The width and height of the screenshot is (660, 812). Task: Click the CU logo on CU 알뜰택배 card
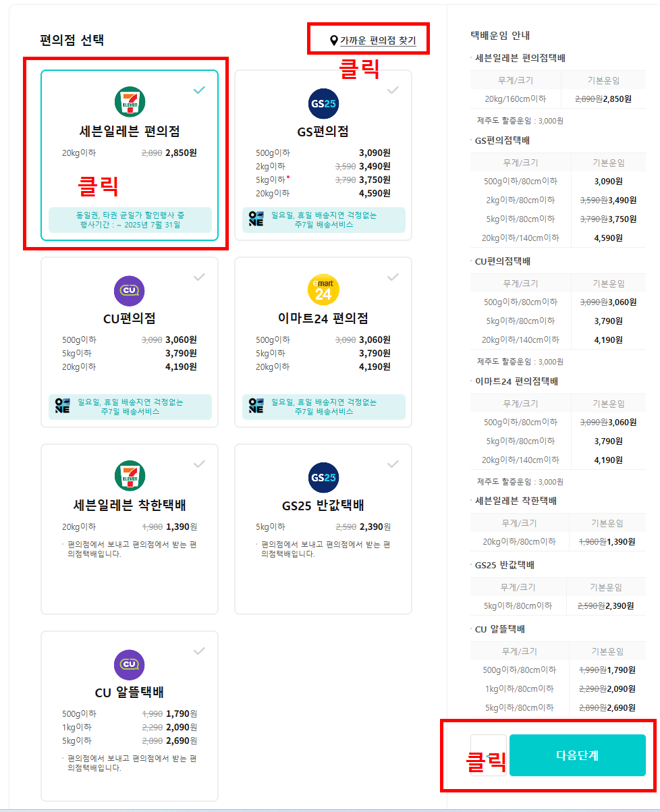point(130,665)
